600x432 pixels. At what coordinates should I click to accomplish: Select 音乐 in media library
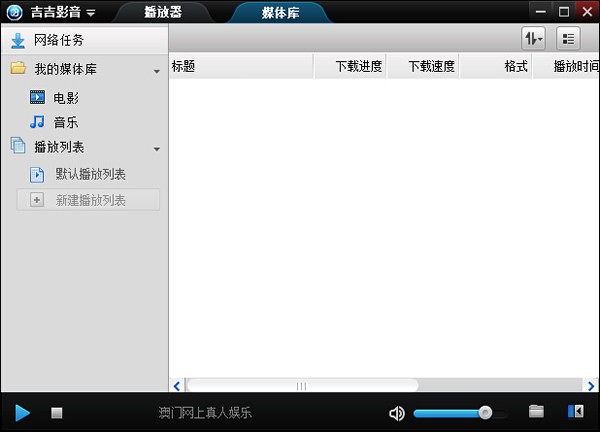click(66, 123)
